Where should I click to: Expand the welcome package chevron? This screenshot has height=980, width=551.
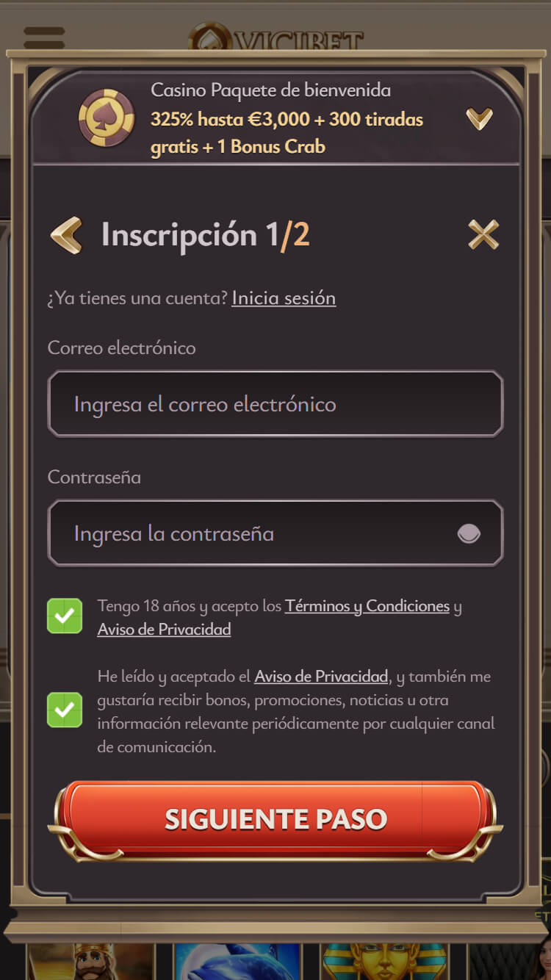click(x=479, y=118)
